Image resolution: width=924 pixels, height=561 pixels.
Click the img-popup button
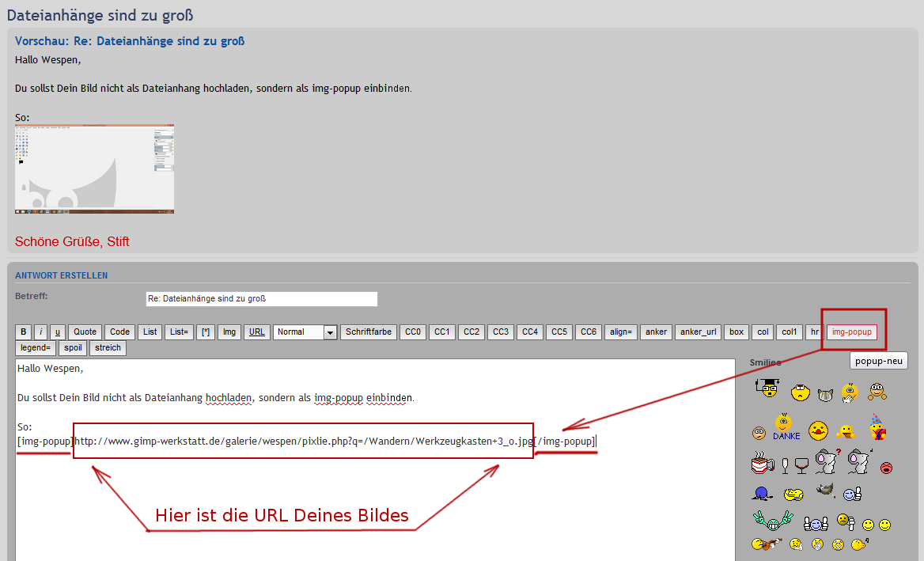click(851, 332)
